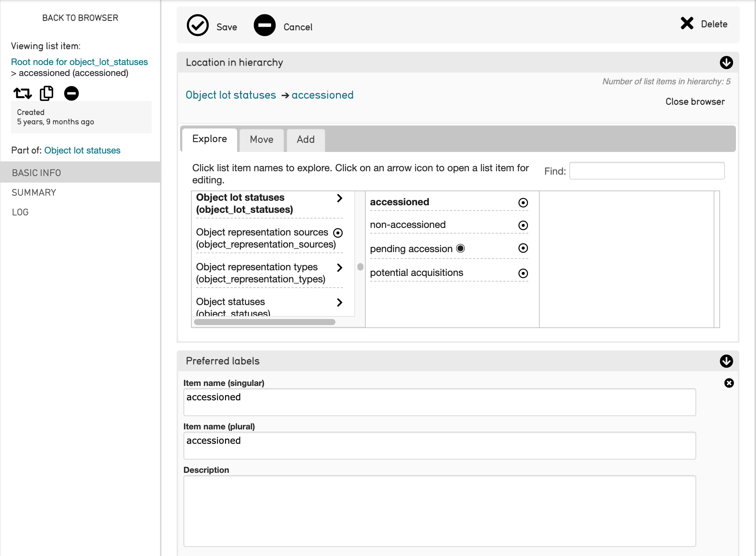This screenshot has height=556, width=756.
Task: Click the Delete X icon
Action: point(686,23)
